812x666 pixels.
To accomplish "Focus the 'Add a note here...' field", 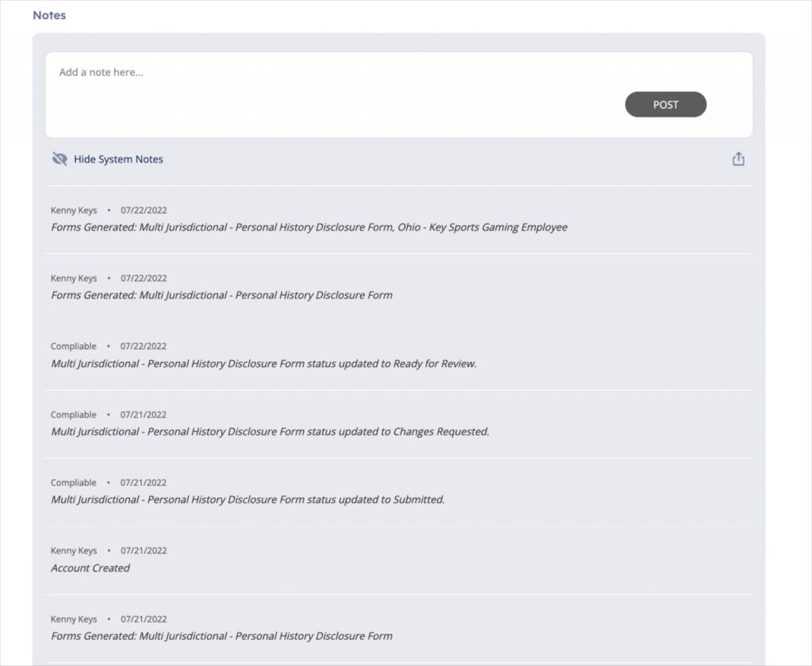I will click(x=399, y=95).
